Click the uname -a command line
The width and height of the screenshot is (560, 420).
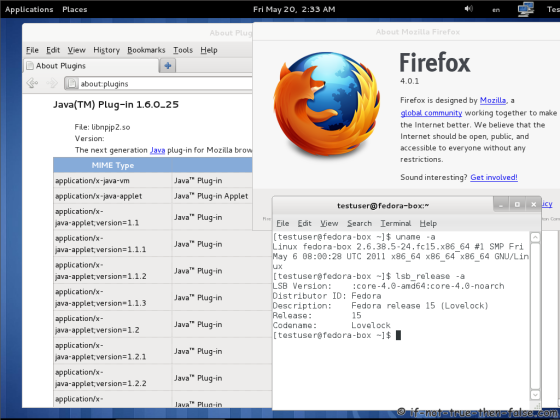[354, 237]
